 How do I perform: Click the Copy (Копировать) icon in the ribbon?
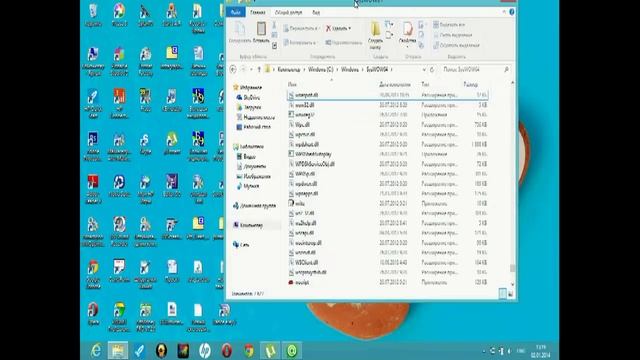240,29
